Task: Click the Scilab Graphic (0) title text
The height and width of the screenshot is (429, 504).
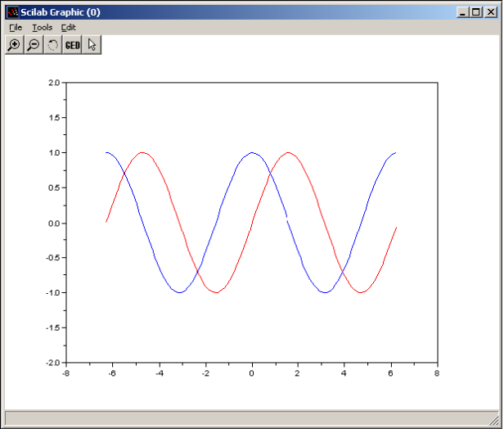Action: click(x=61, y=12)
